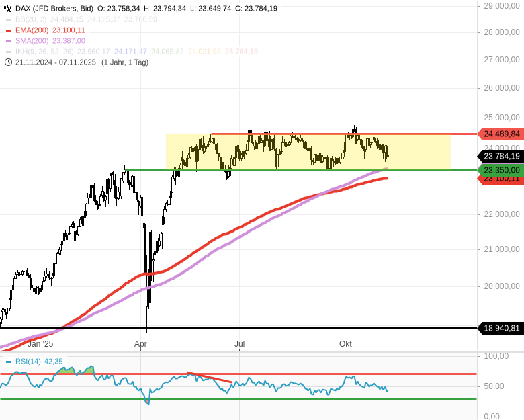
Task: Click the grey IKH legend marker
Action: (x=8, y=52)
